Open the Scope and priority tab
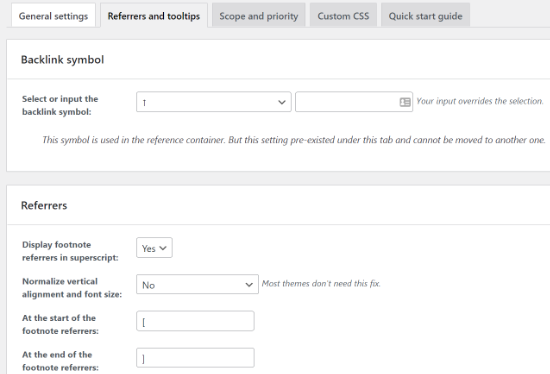Viewport: 550px width, 374px height. pyautogui.click(x=259, y=16)
